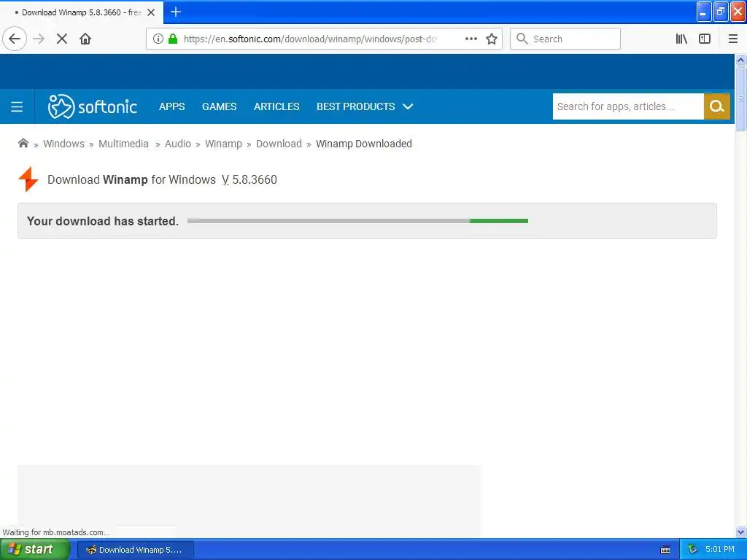The width and height of the screenshot is (747, 560).
Task: Click the Softonic logo
Action: [x=93, y=106]
